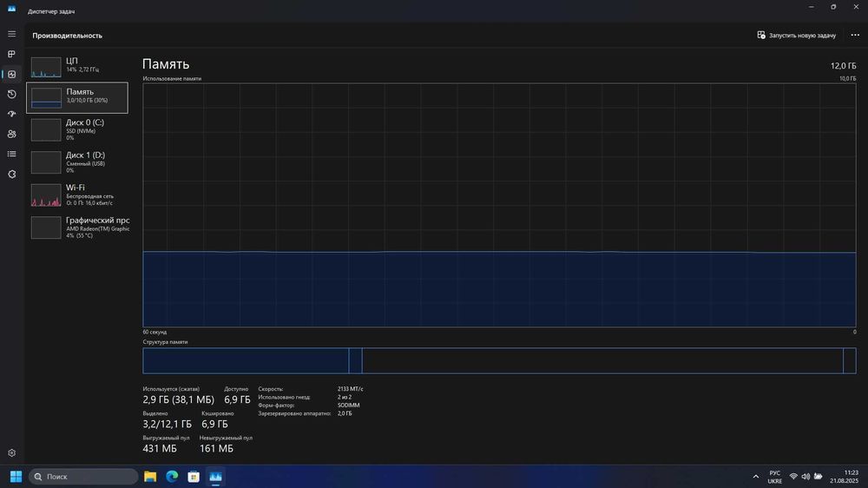Open the Processes page icon
This screenshot has height=488, width=868.
point(11,55)
